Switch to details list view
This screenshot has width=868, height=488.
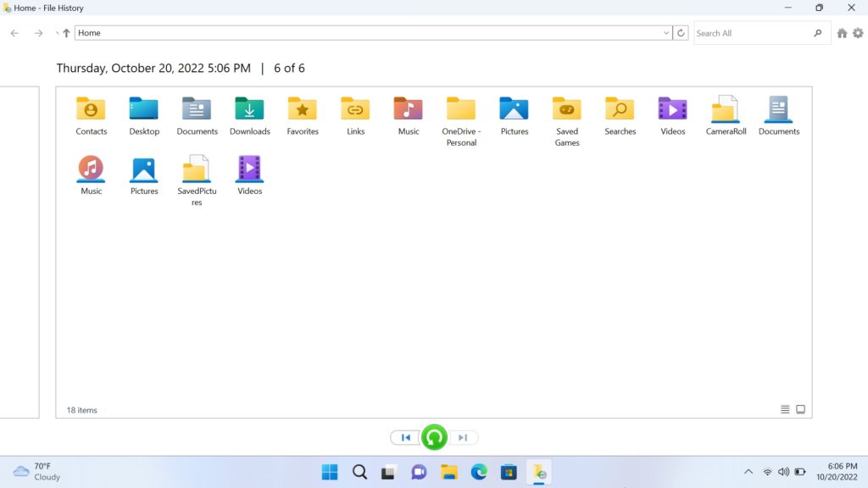(x=785, y=408)
